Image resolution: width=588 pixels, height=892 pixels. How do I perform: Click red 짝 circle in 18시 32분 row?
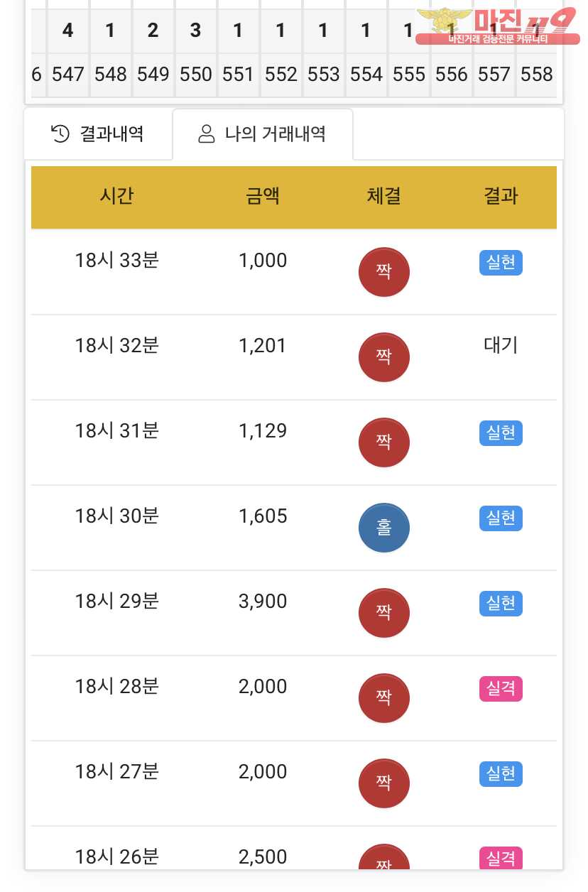click(x=383, y=357)
